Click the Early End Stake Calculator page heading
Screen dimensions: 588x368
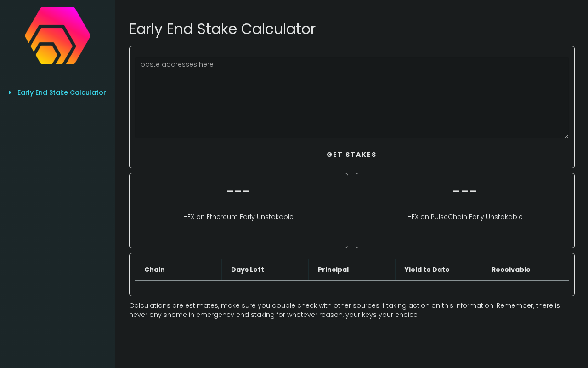coord(222,29)
